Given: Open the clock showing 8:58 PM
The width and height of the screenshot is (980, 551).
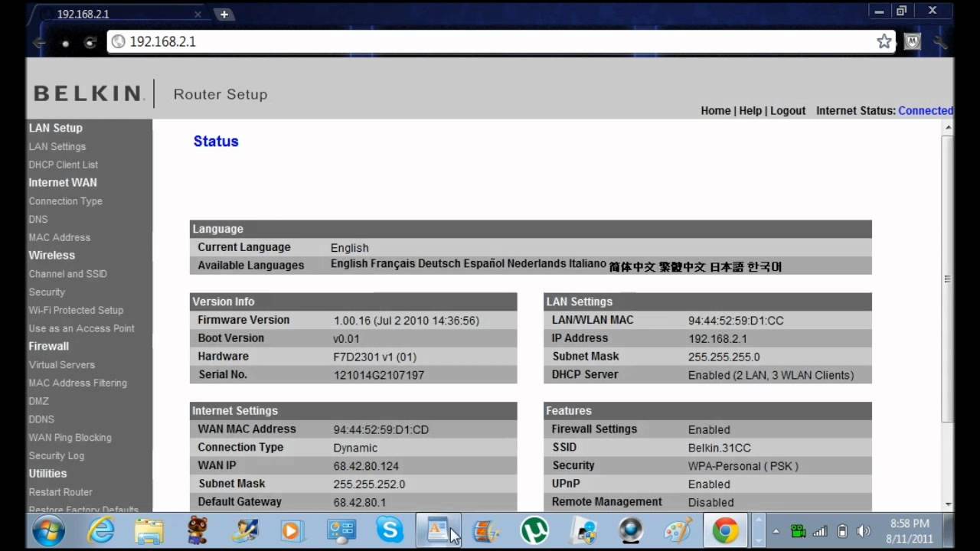Looking at the screenshot, I should click(x=910, y=531).
